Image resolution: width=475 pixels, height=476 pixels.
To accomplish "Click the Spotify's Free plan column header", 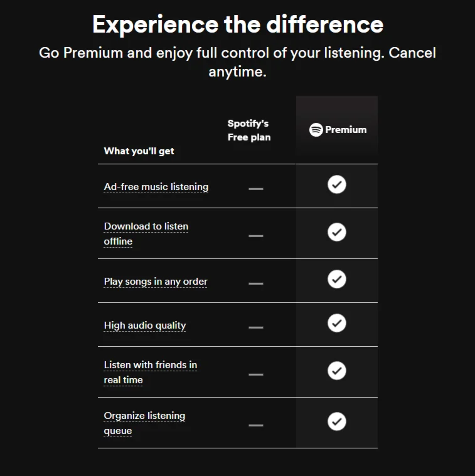I will click(x=248, y=130).
